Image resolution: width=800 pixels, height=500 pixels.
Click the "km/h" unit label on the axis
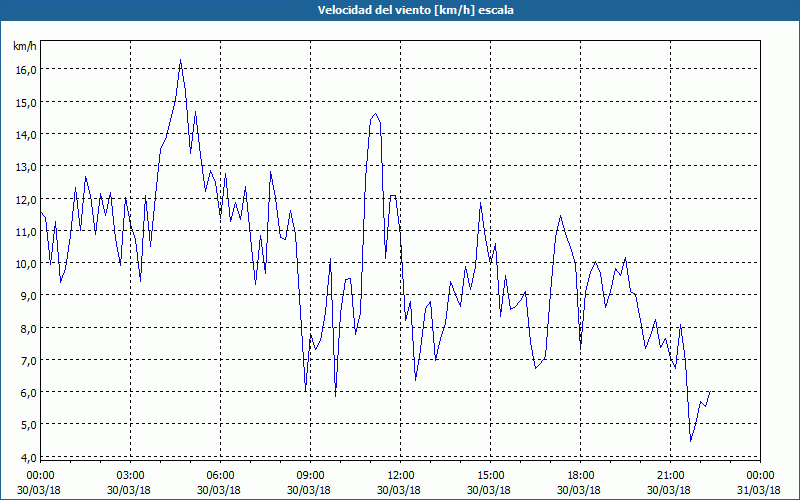point(25,46)
